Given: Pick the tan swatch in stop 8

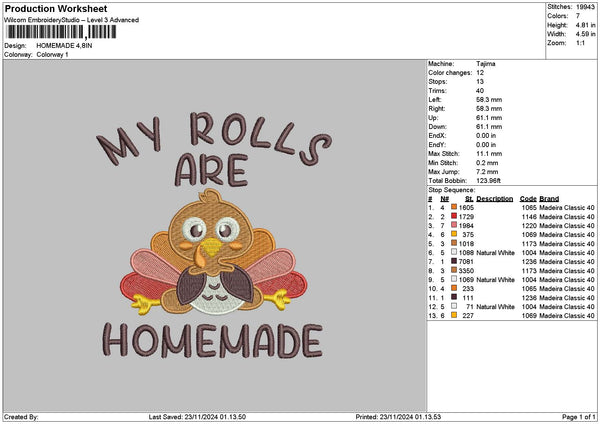Looking at the screenshot, I should pyautogui.click(x=454, y=270).
